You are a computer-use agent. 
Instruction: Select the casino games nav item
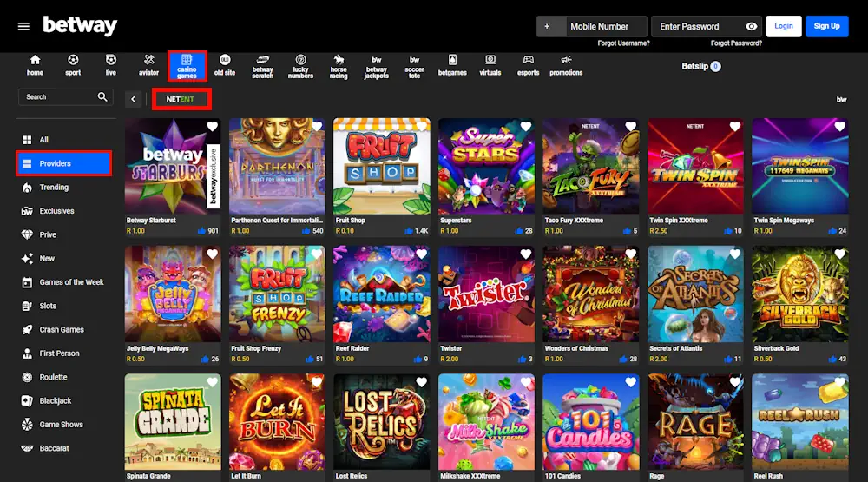pos(187,66)
